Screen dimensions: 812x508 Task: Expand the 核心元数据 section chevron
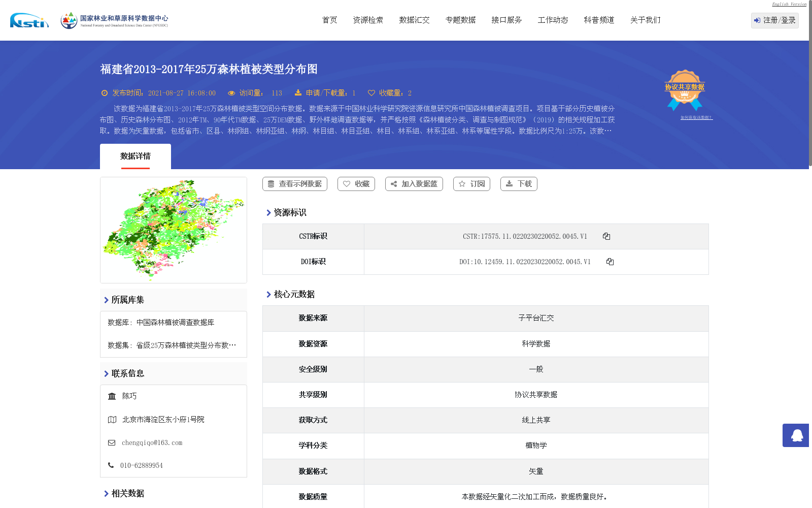click(268, 295)
